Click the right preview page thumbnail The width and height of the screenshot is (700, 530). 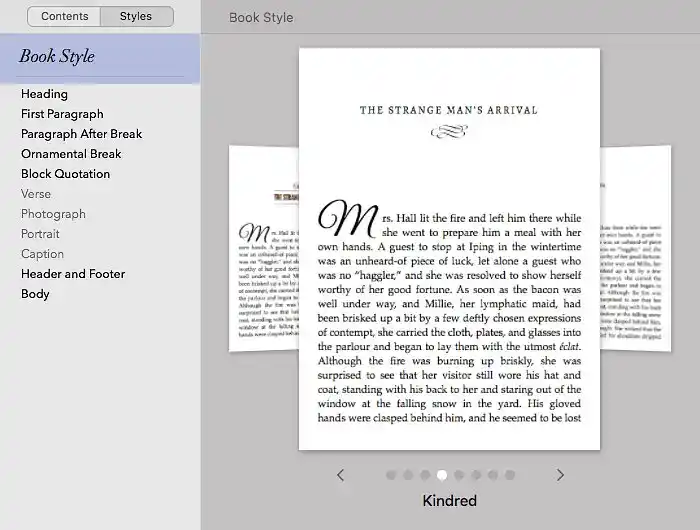pos(635,248)
